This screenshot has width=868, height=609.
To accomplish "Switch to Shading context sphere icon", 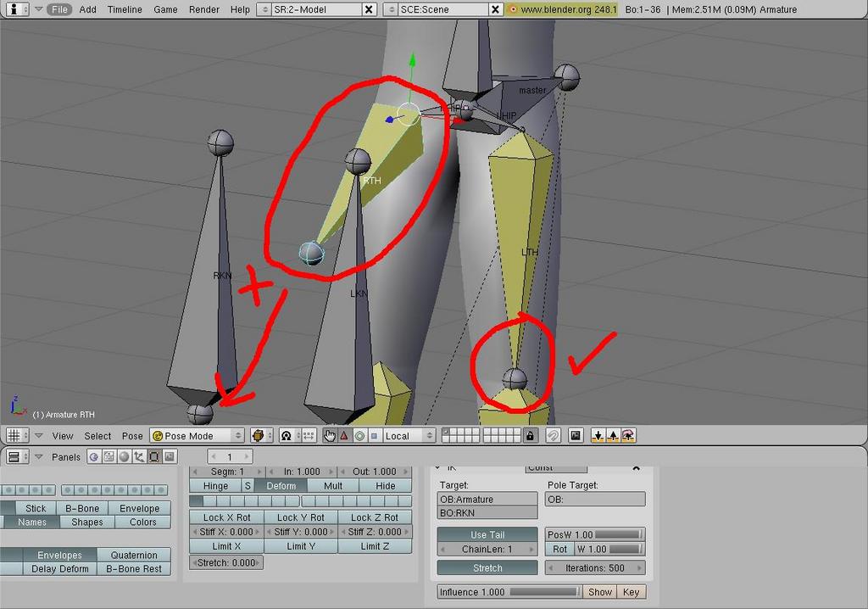I will [x=124, y=456].
